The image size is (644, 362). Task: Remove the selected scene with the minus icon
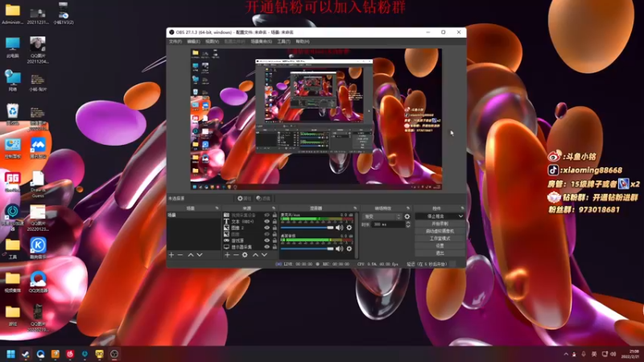(x=180, y=255)
